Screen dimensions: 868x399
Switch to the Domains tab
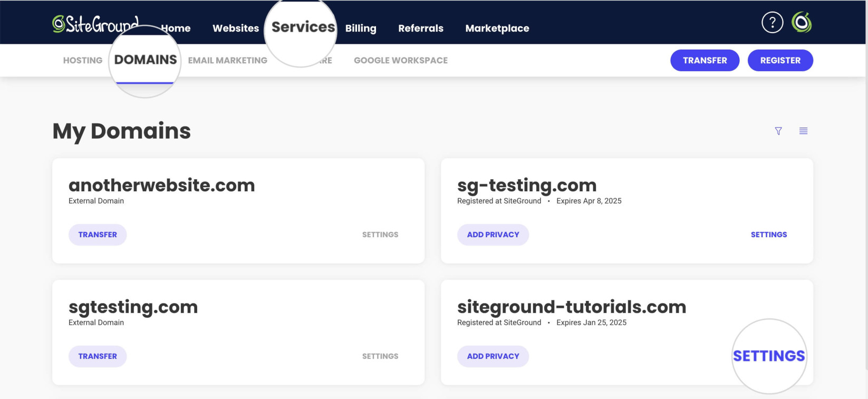(146, 60)
